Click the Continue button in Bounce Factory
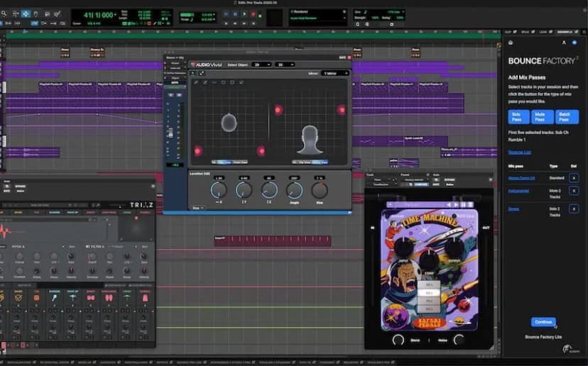Image resolution: width=588 pixels, height=366 pixels. (543, 322)
